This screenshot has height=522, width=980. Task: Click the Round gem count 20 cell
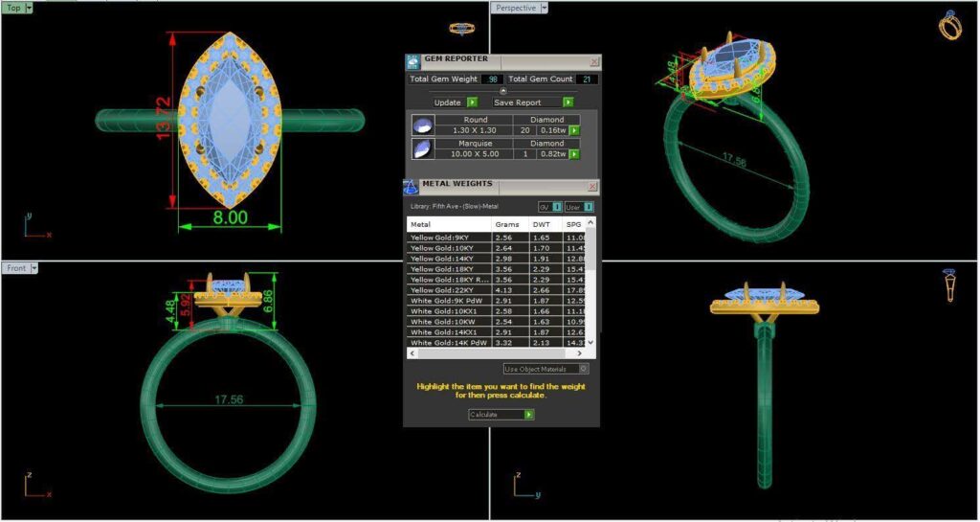(x=525, y=130)
